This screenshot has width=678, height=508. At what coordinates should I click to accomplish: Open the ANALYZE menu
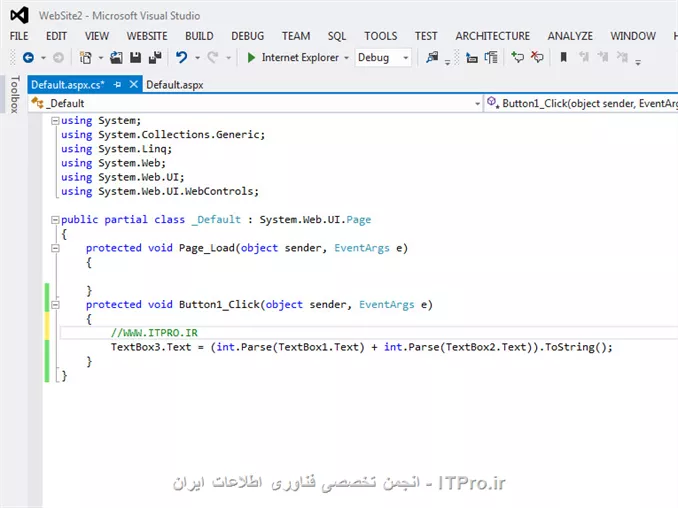click(570, 36)
